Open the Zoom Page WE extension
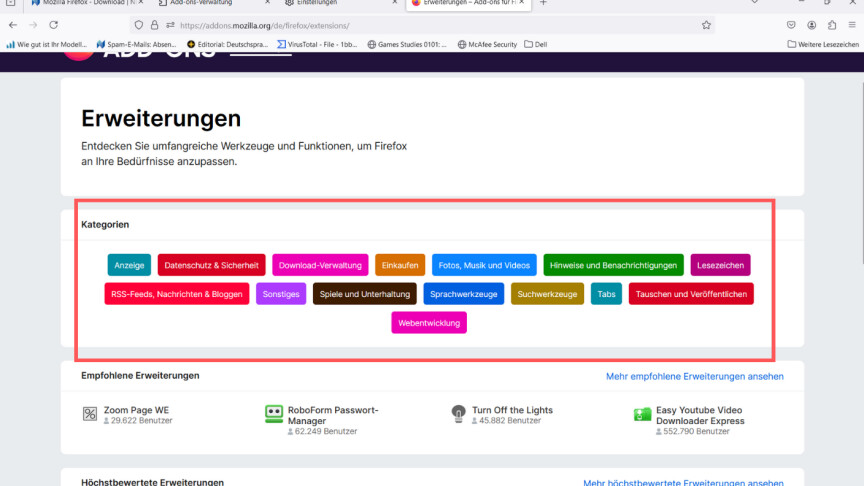The height and width of the screenshot is (486, 864). [136, 410]
